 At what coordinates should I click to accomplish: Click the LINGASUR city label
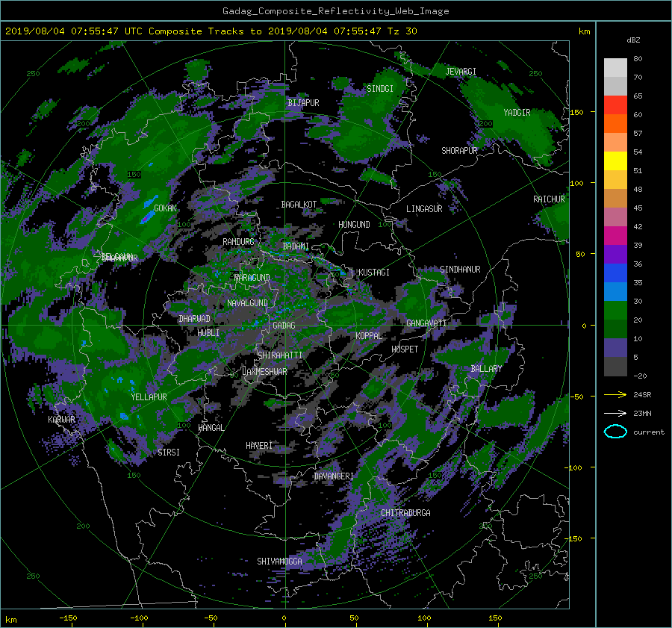(424, 209)
